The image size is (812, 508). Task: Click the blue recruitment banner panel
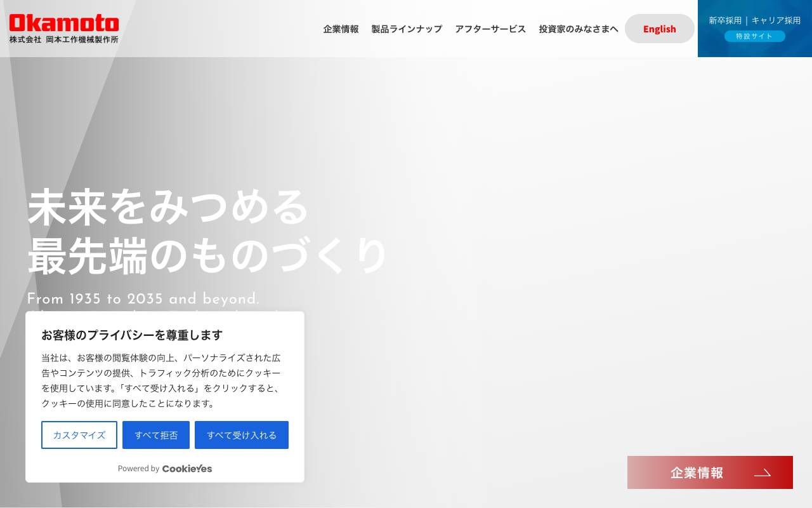754,29
